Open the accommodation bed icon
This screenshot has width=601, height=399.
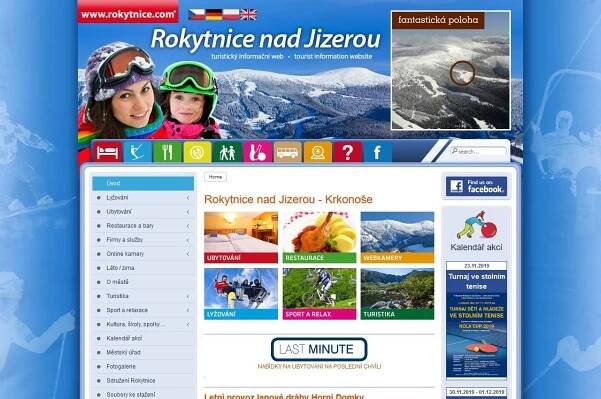[107, 152]
